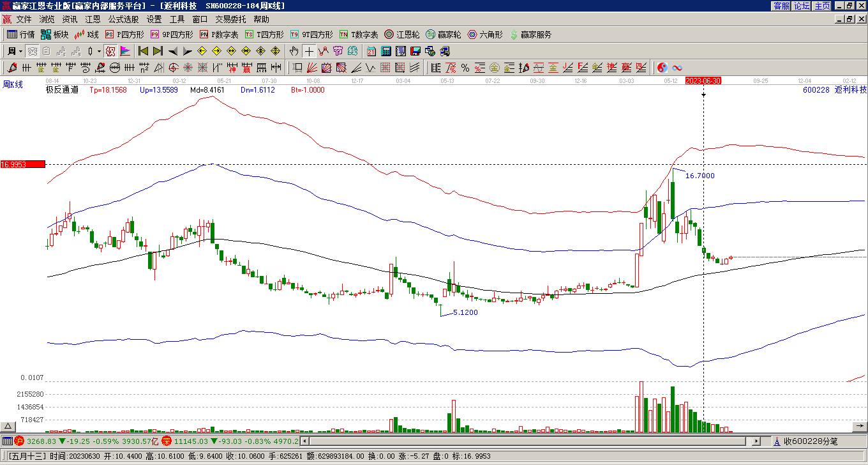Jump to the first bar icon

tap(144, 51)
